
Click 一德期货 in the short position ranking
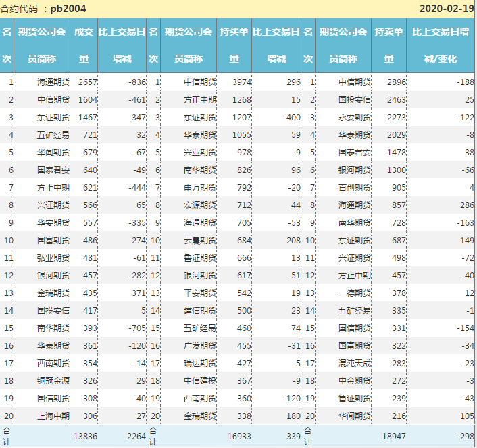click(x=355, y=293)
